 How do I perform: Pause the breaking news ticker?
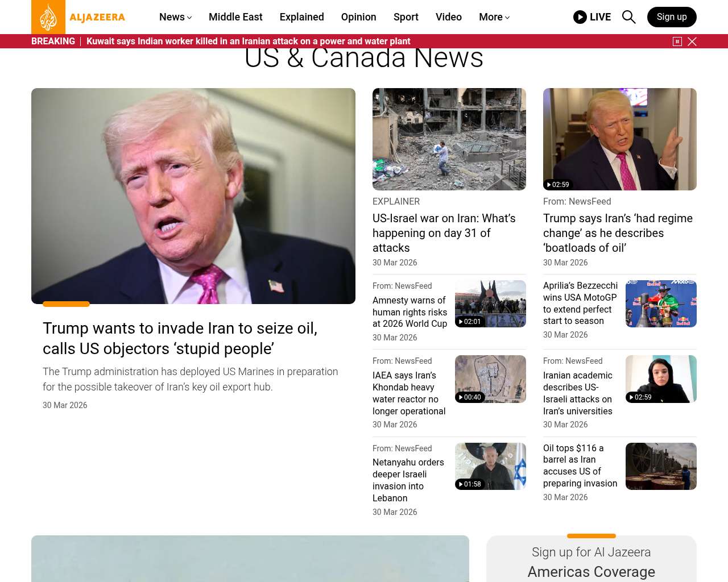677,41
